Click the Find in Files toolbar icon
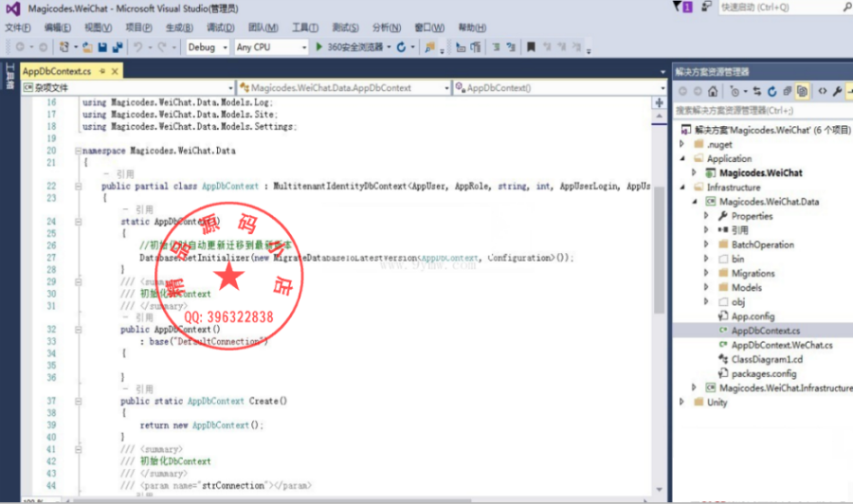Screen dimensions: 853x504 [x=429, y=47]
